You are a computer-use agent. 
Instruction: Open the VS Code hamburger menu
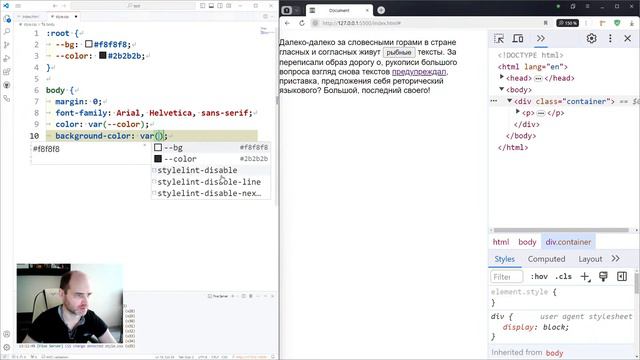pyautogui.click(x=18, y=6)
